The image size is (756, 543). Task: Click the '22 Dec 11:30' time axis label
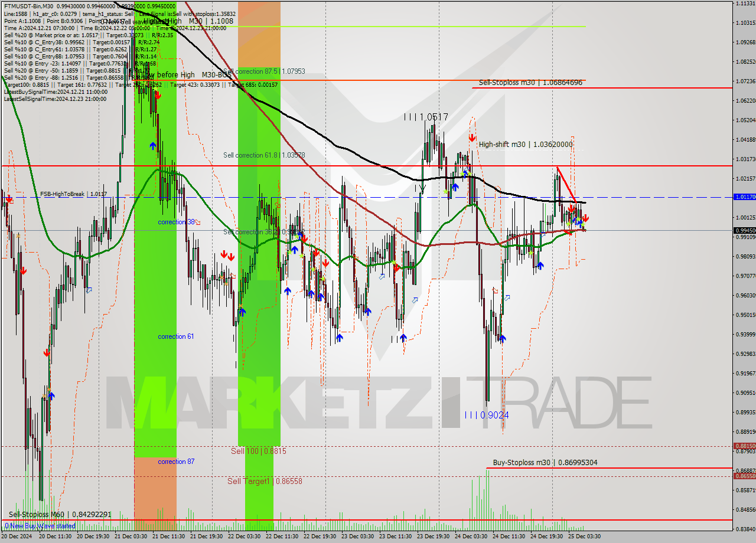(x=282, y=537)
